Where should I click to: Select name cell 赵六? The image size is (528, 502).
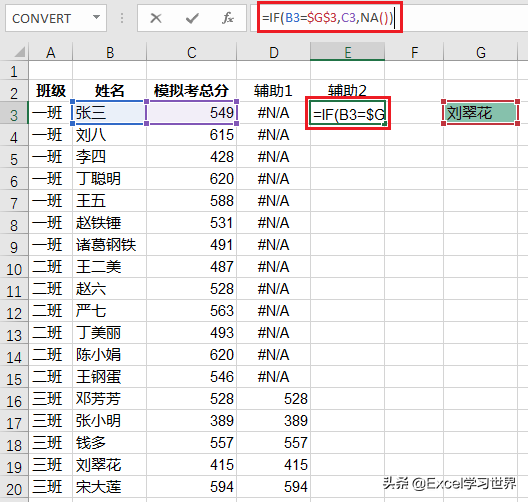[110, 289]
